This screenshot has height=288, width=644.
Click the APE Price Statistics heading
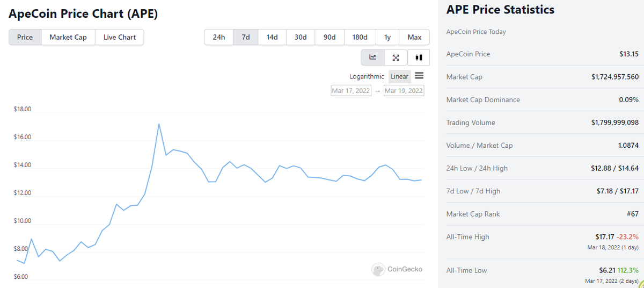coord(500,10)
